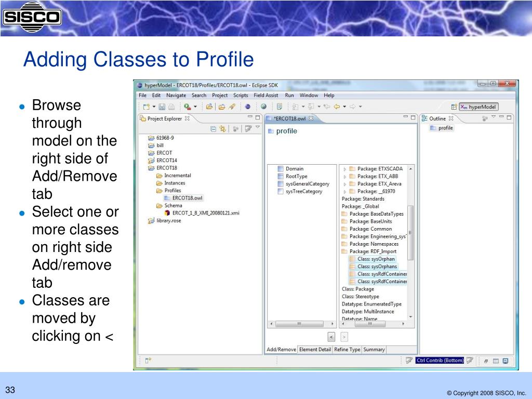Image resolution: width=532 pixels, height=399 pixels.
Task: Click the Ctrl Contrib (Bottom) status item
Action: click(x=440, y=361)
